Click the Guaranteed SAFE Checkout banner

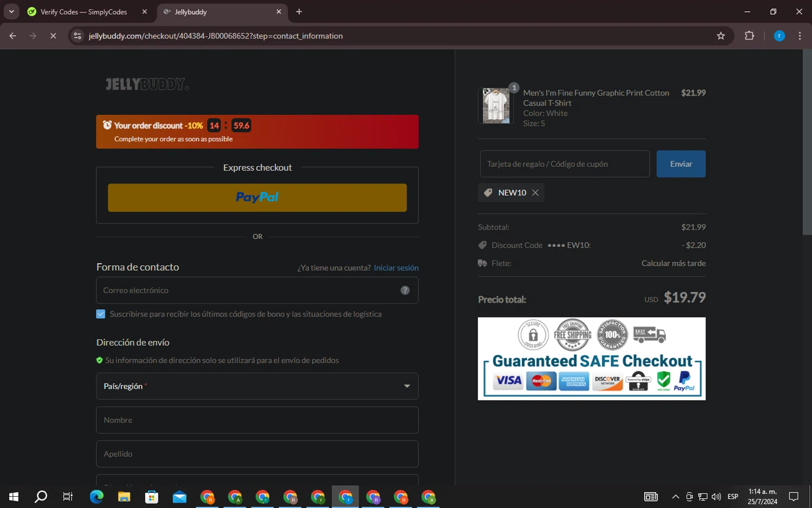tap(592, 359)
